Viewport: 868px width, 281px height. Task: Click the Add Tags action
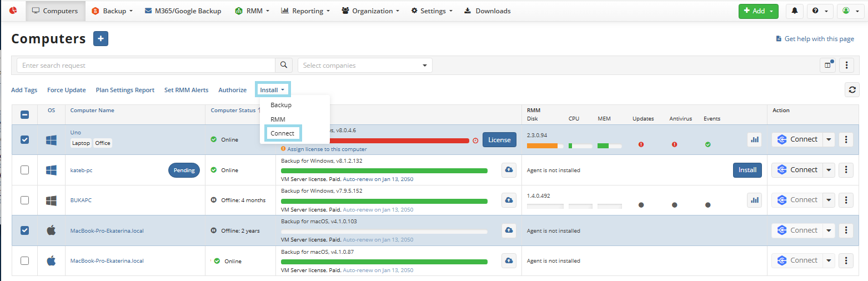point(24,90)
